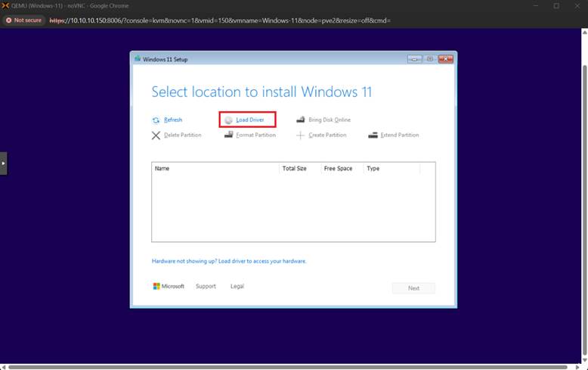This screenshot has width=588, height=370.
Task: Click the Bring Disk Online icon
Action: 300,120
